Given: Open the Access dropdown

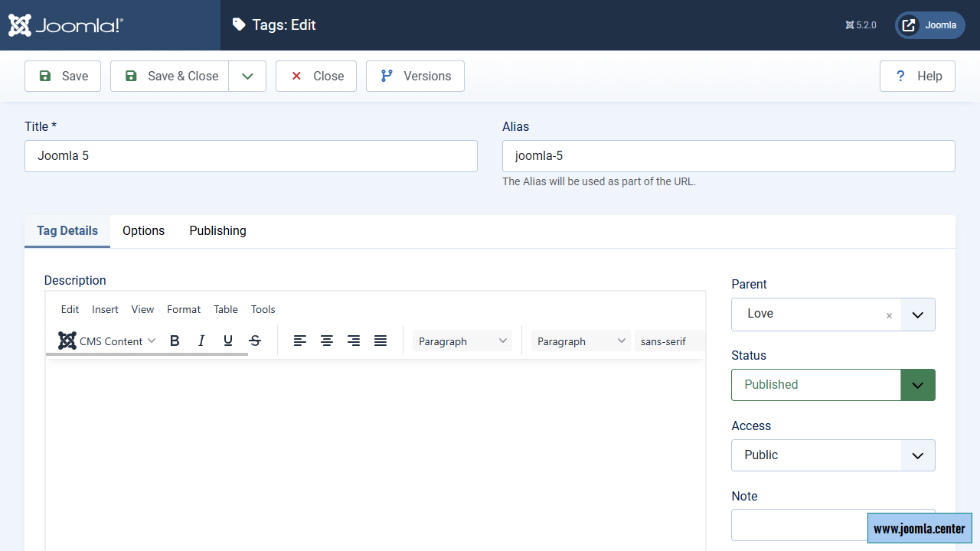Looking at the screenshot, I should 833,455.
